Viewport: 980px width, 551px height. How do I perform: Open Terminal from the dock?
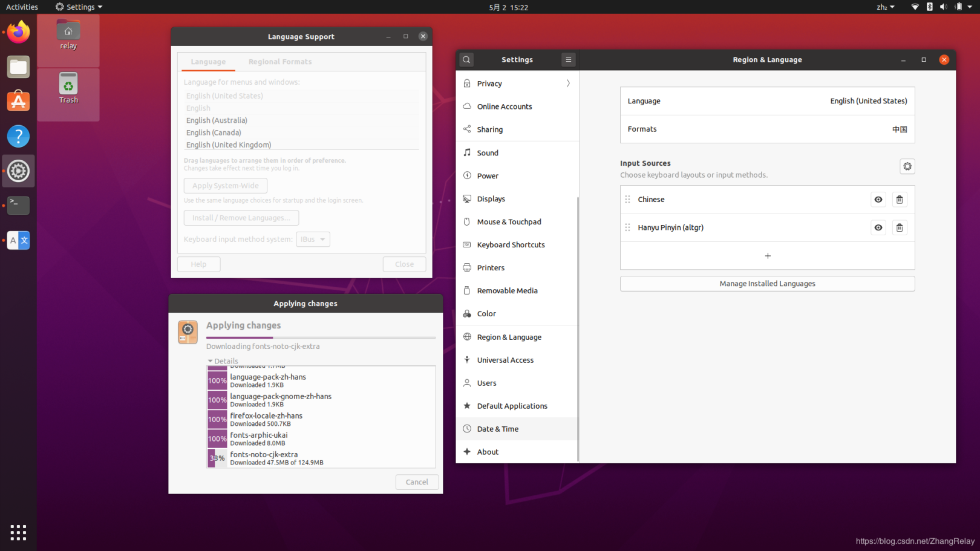click(x=18, y=206)
